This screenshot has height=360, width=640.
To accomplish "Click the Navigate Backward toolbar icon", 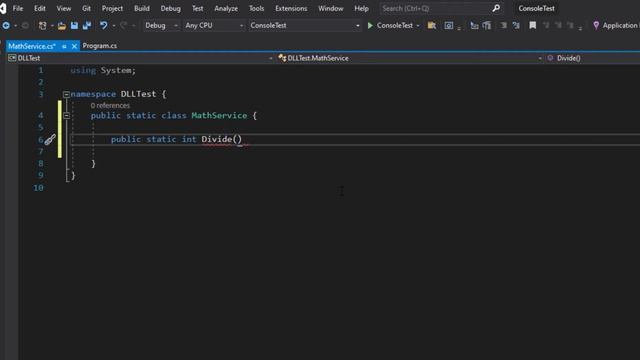I will tap(6, 25).
